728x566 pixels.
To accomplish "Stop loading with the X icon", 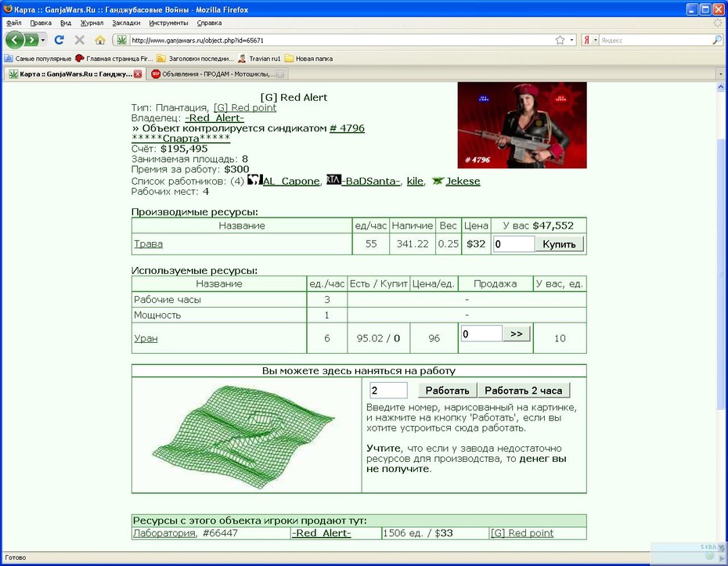I will click(x=79, y=40).
